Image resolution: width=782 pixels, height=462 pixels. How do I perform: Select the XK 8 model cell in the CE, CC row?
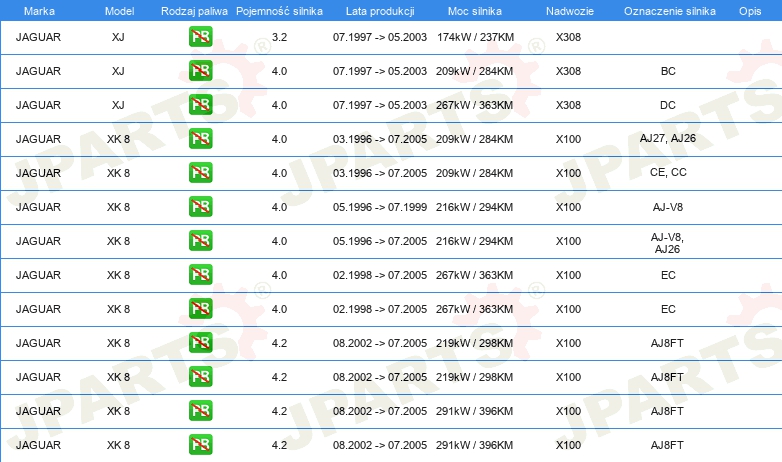point(118,173)
